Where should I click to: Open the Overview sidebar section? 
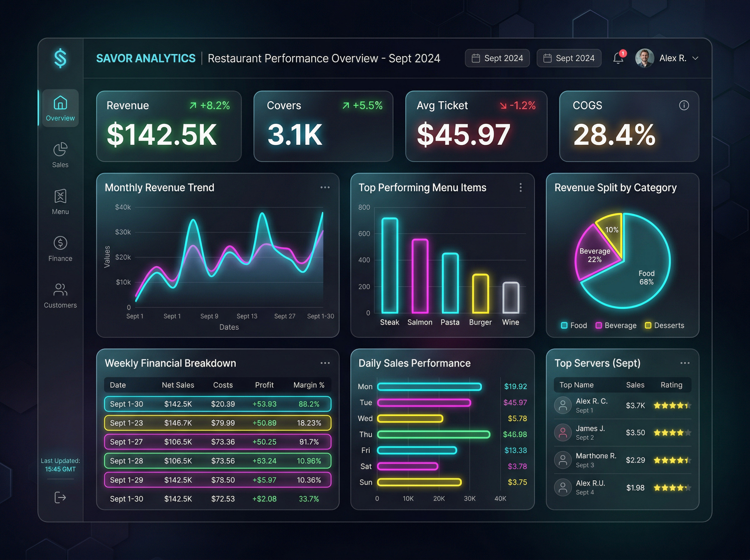click(60, 108)
